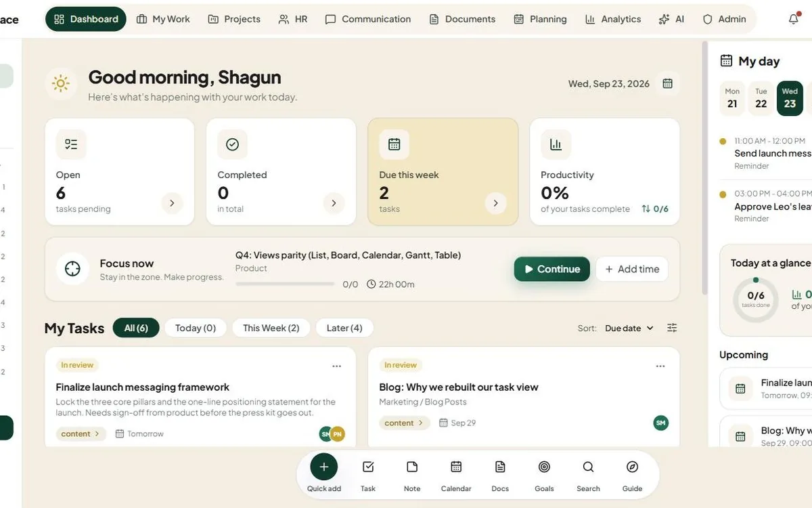Click the focus task progress bar
Screen dimensions: 812x508
(x=285, y=284)
